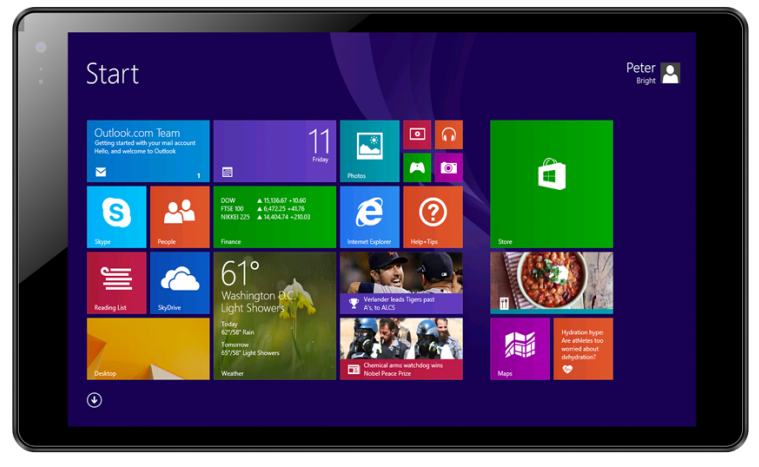
Task: Open the Food & Drink soup bowl tile
Action: 551,283
